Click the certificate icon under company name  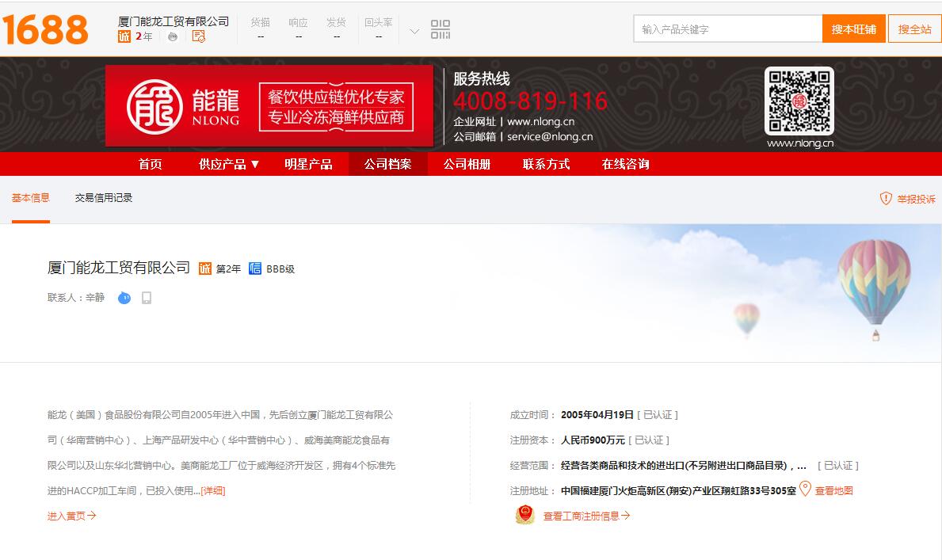pyautogui.click(x=198, y=36)
